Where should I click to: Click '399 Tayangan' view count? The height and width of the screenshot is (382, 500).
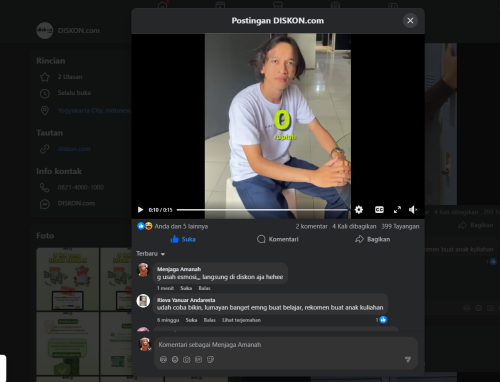click(x=400, y=226)
